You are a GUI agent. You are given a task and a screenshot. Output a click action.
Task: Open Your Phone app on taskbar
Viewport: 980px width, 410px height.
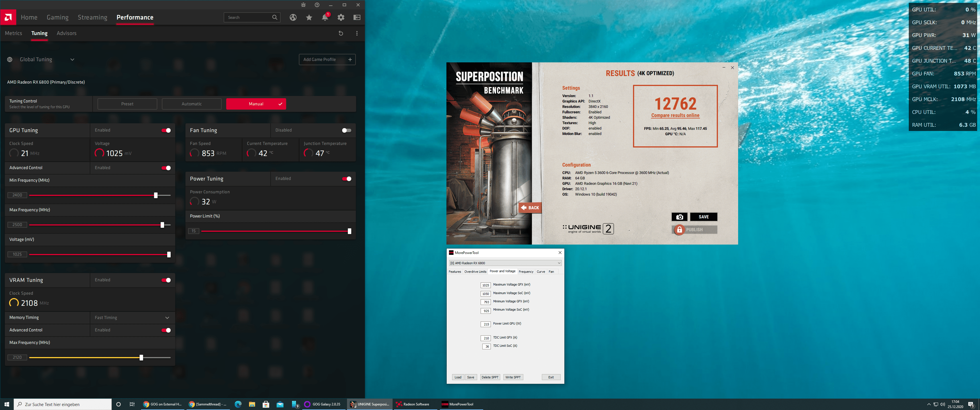tap(295, 404)
